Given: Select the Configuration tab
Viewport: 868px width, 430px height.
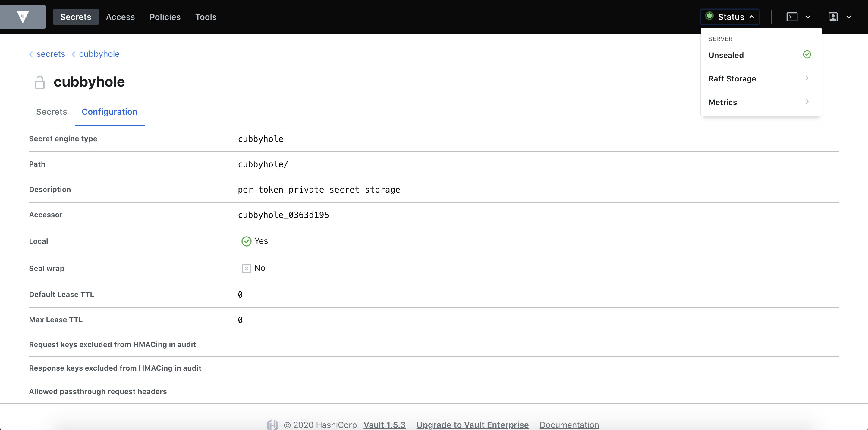Looking at the screenshot, I should tap(109, 112).
